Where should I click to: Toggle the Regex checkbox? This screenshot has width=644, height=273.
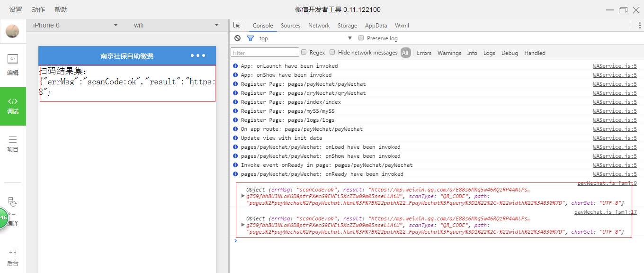[304, 52]
